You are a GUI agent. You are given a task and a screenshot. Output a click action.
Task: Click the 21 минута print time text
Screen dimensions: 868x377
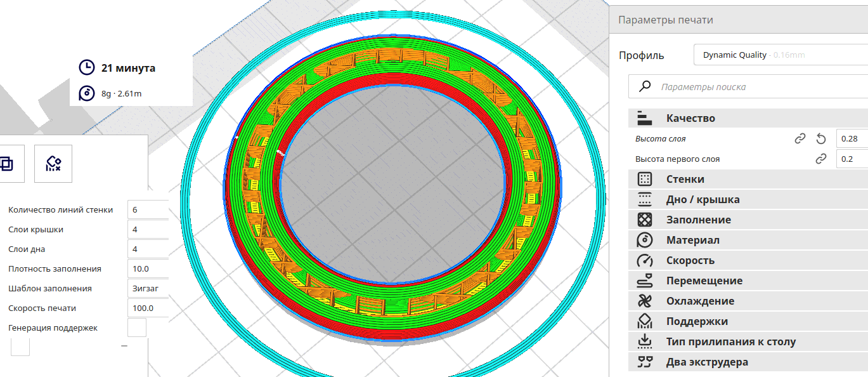click(x=128, y=68)
